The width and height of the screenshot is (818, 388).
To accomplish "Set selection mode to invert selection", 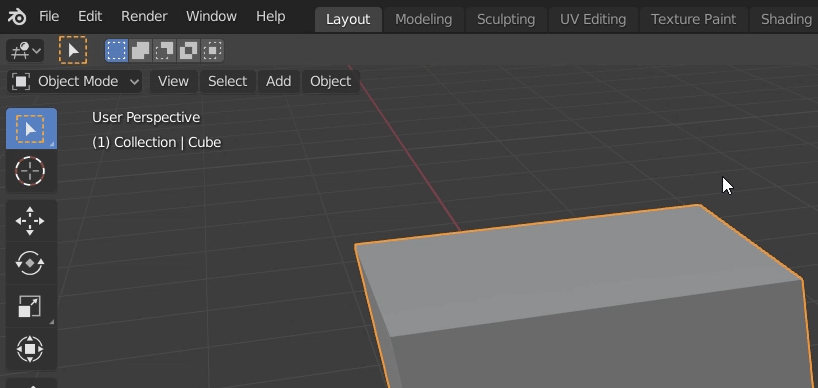I will (188, 51).
